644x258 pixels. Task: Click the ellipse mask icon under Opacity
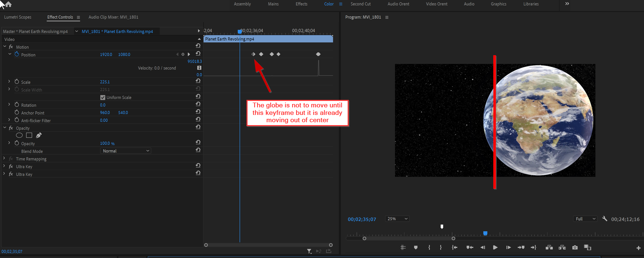click(19, 135)
